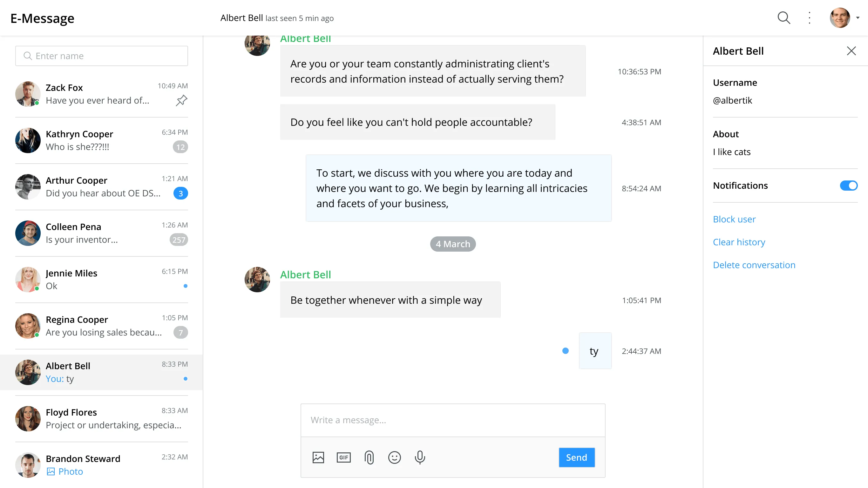Click the Clear history link
The height and width of the screenshot is (488, 868).
(x=739, y=242)
